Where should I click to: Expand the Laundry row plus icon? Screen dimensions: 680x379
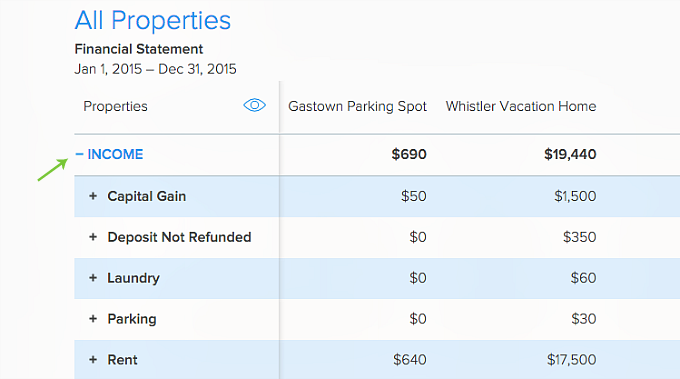pyautogui.click(x=93, y=278)
